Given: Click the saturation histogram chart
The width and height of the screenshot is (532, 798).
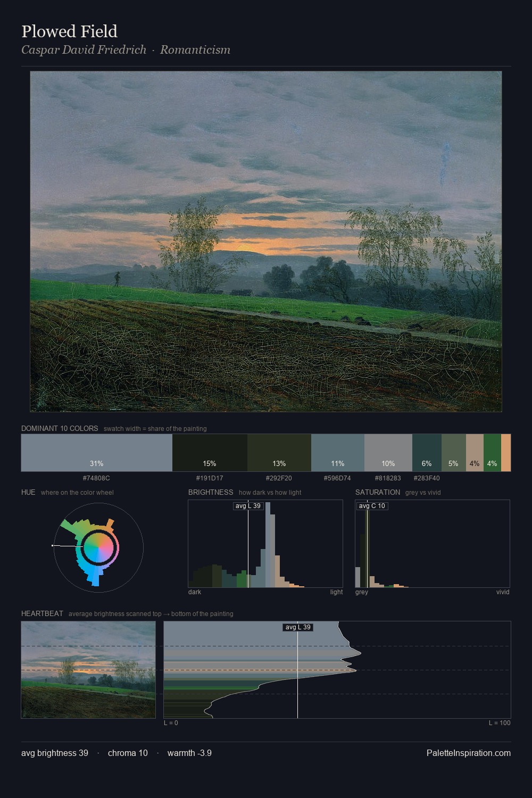Looking at the screenshot, I should pyautogui.click(x=433, y=544).
